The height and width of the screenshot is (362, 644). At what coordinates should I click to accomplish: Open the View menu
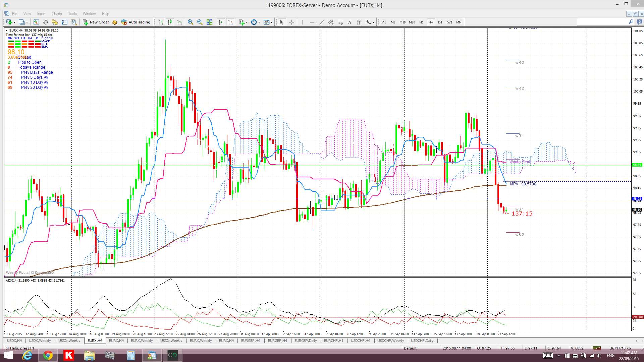pyautogui.click(x=27, y=14)
